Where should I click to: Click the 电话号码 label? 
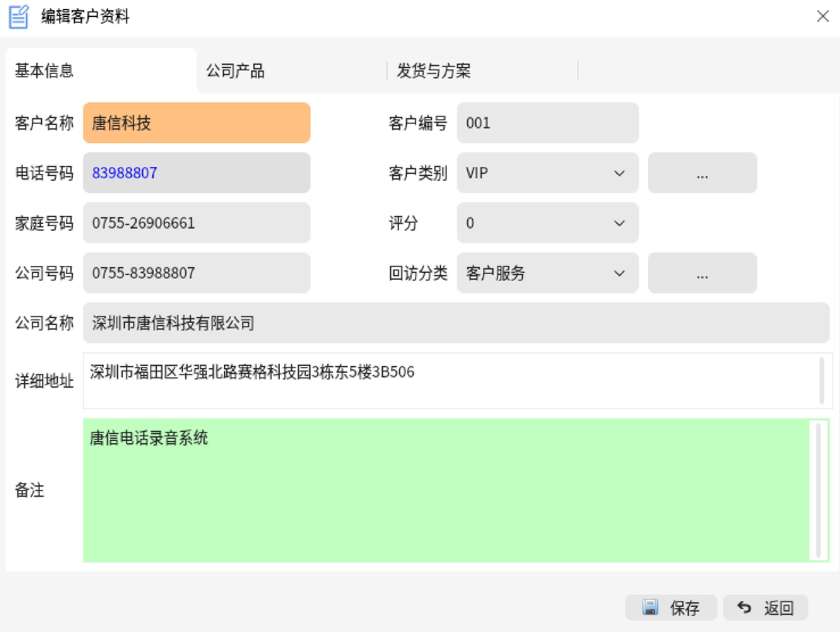coord(44,173)
